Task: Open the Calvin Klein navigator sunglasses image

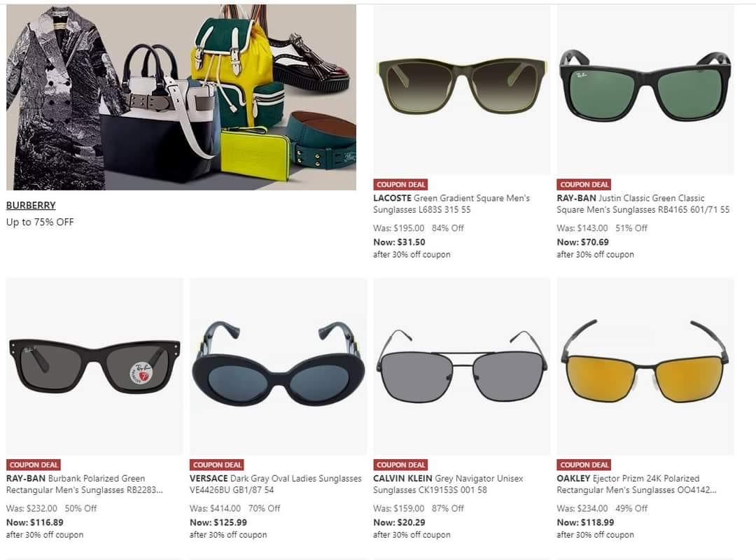Action: (x=462, y=367)
